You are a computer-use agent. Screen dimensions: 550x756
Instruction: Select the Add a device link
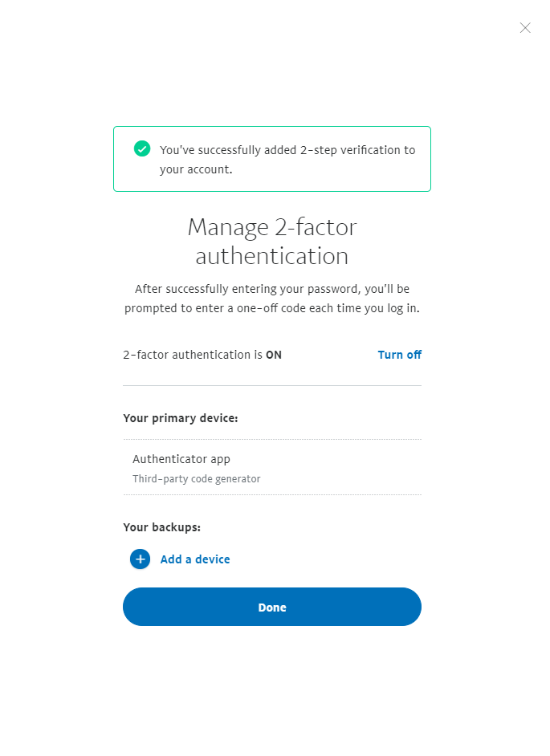(195, 559)
